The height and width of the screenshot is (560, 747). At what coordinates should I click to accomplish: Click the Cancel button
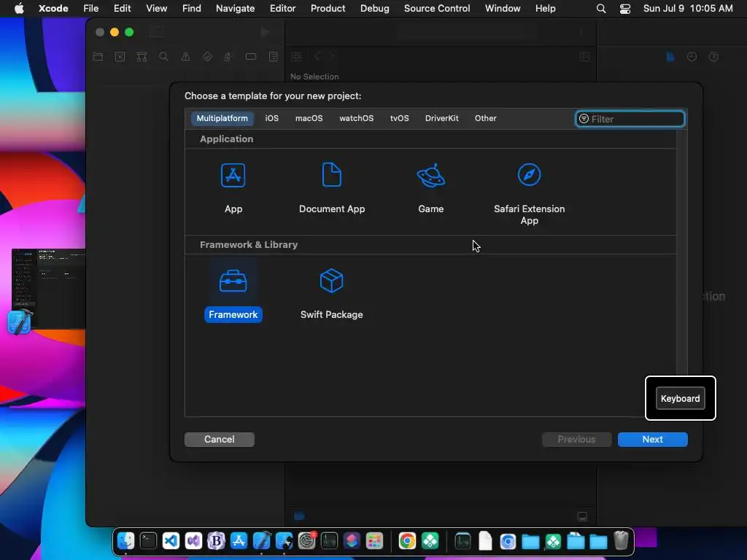(219, 439)
